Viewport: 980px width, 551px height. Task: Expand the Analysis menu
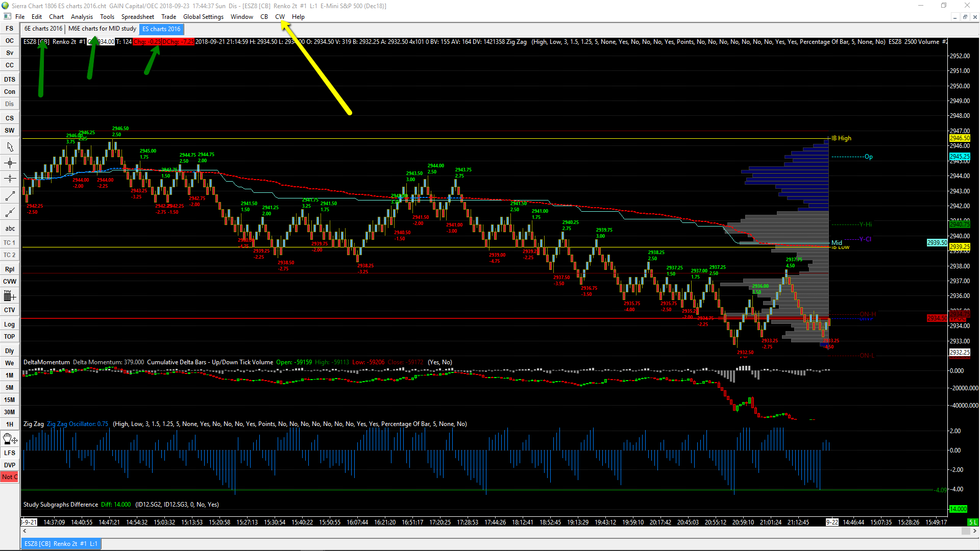[x=82, y=17]
